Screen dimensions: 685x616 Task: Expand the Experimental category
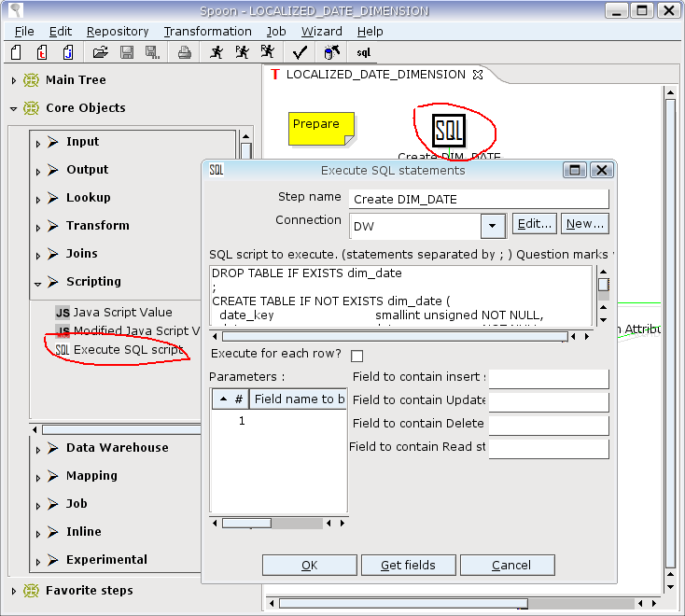(x=38, y=561)
